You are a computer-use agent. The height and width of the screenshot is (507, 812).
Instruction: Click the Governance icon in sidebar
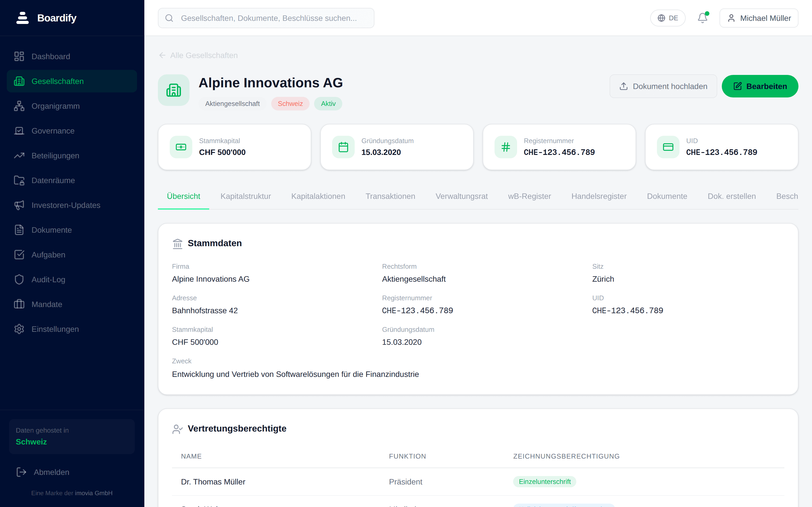pyautogui.click(x=19, y=131)
